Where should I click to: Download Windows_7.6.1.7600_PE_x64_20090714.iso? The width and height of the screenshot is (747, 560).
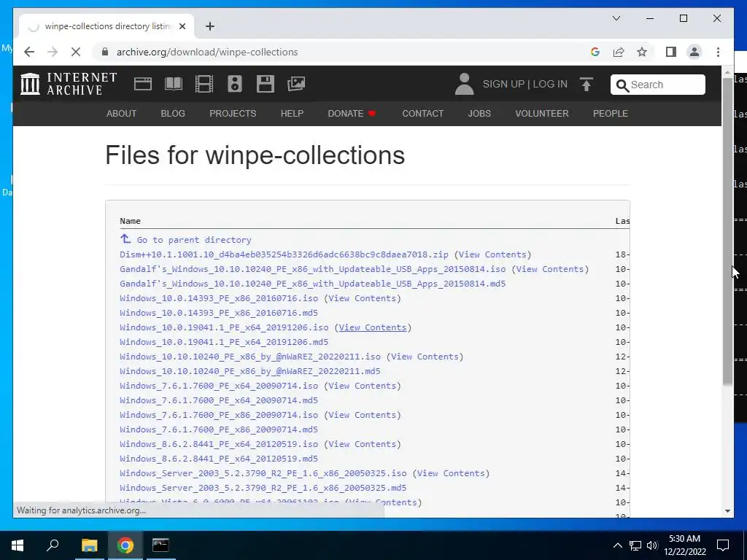pos(219,386)
